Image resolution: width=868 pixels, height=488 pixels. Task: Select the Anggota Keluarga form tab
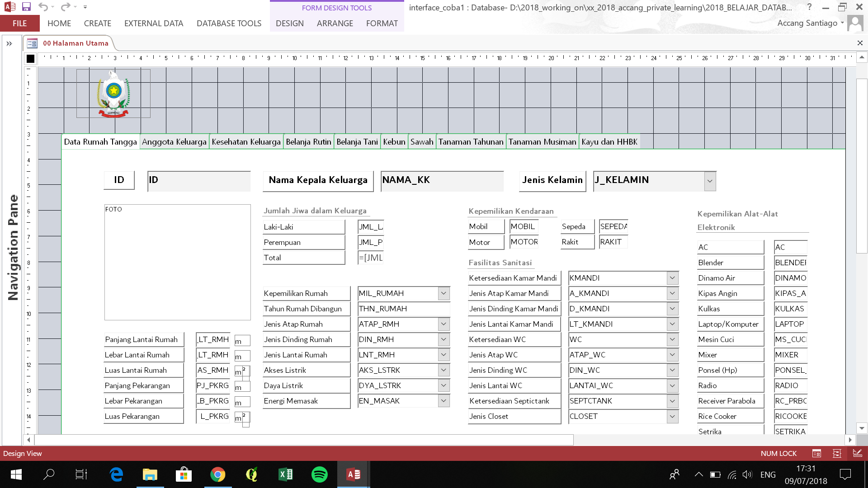tap(174, 142)
